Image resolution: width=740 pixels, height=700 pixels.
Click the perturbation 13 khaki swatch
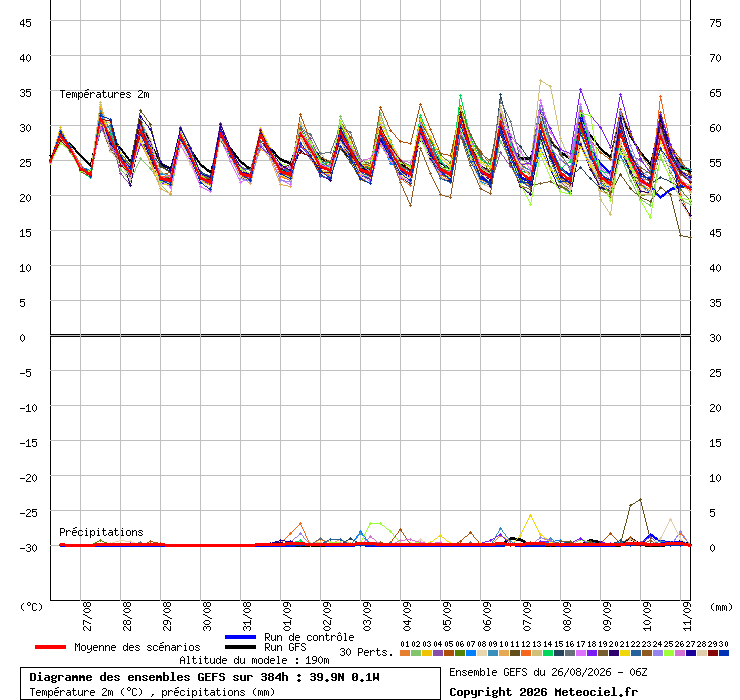coord(537,653)
